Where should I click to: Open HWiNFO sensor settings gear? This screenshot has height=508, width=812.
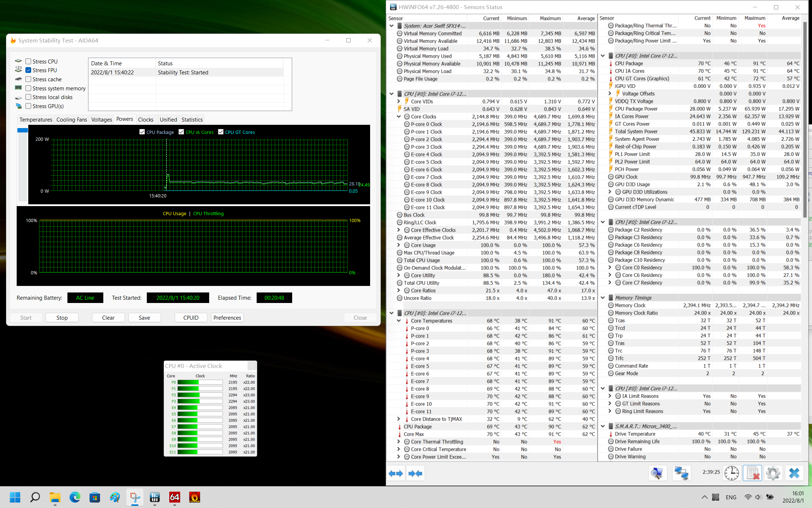pyautogui.click(x=773, y=473)
